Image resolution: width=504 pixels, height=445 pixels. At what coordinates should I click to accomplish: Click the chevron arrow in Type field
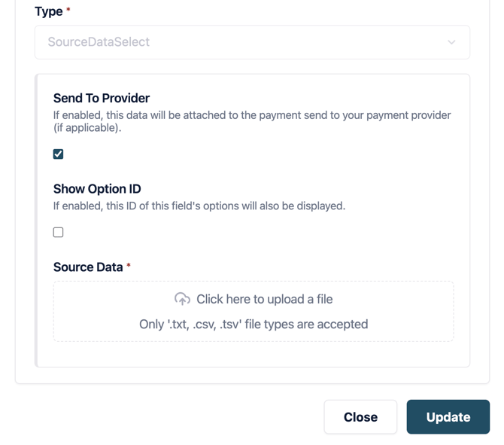(451, 42)
